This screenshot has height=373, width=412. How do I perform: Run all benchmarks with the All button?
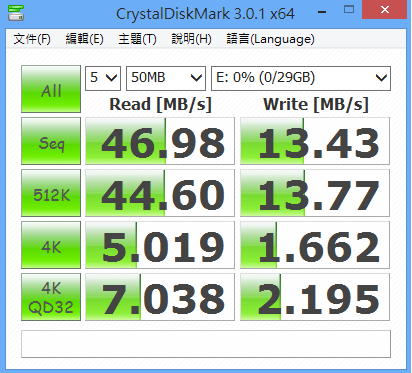(51, 89)
